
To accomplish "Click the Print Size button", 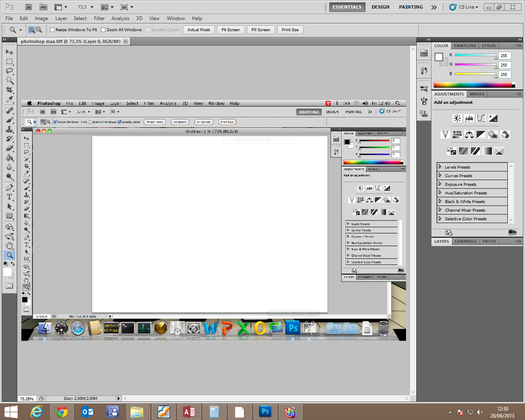I will click(290, 30).
